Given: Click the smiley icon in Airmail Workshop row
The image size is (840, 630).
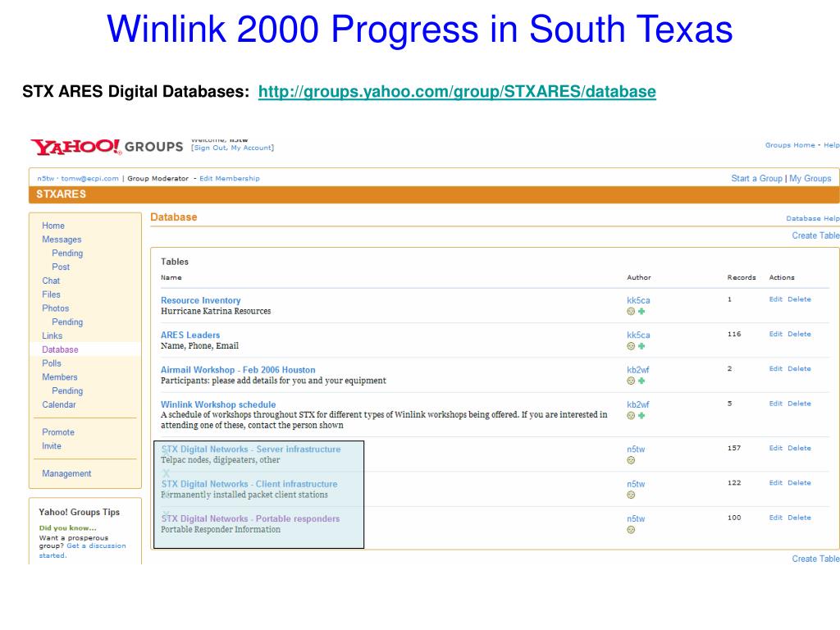Looking at the screenshot, I should [631, 381].
